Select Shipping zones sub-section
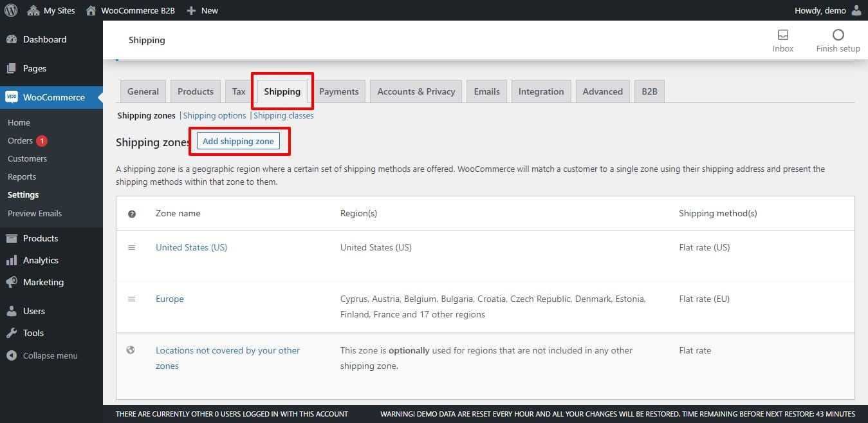This screenshot has width=868, height=423. click(146, 115)
